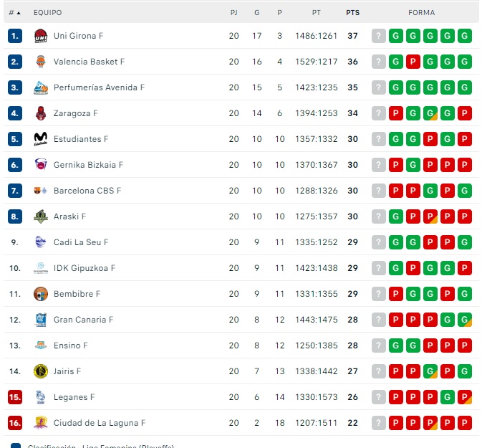This screenshot has height=448, width=482.
Task: Click Leganes' green G win badge
Action: 448,397
